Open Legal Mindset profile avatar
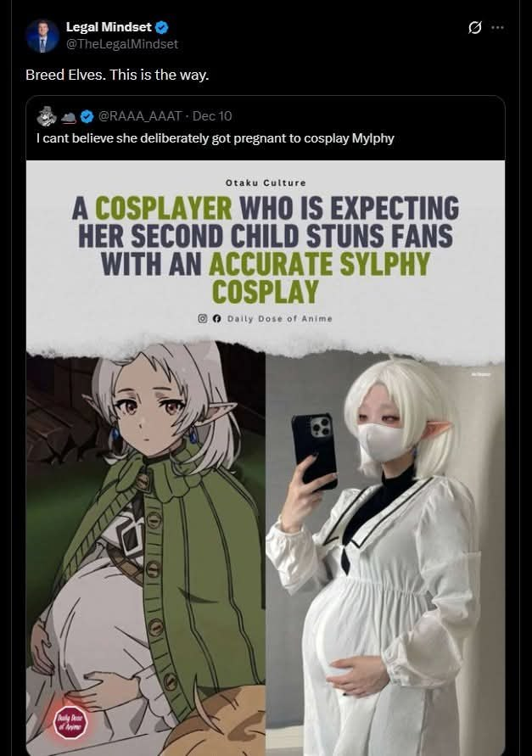 [42, 36]
